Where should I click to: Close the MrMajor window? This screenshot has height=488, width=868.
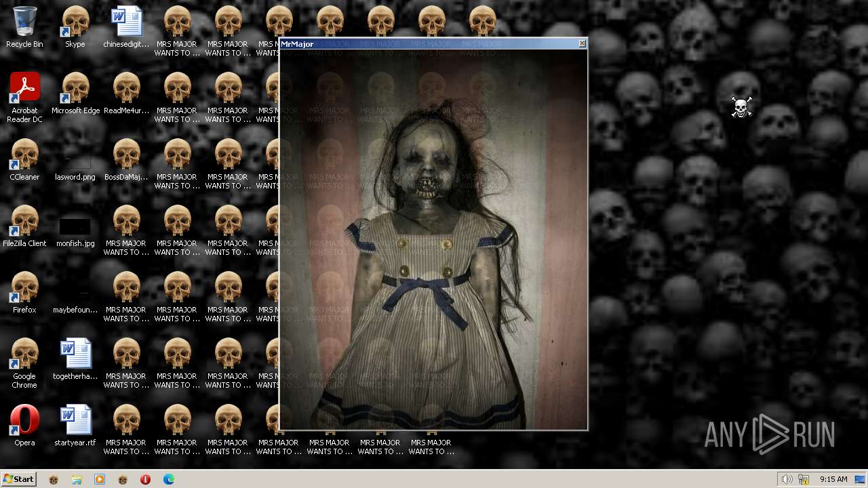click(x=582, y=43)
